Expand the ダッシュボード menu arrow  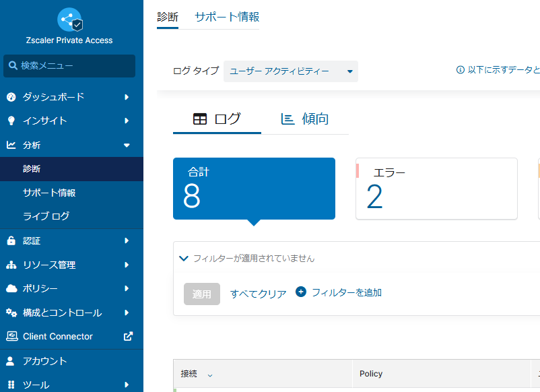(127, 97)
